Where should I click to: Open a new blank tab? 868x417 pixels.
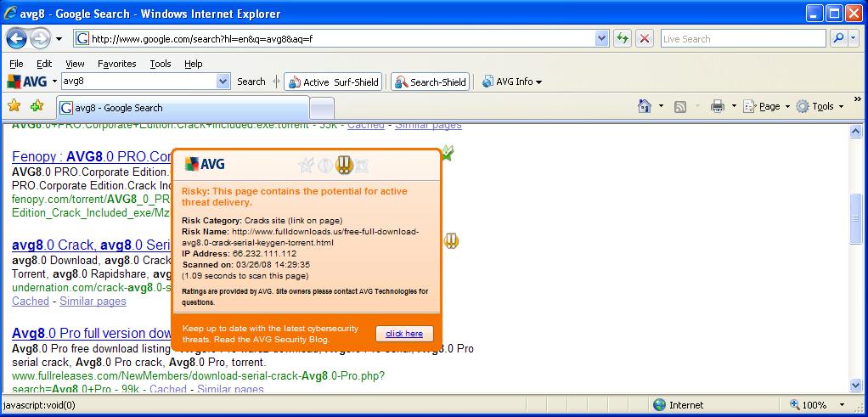(x=322, y=108)
